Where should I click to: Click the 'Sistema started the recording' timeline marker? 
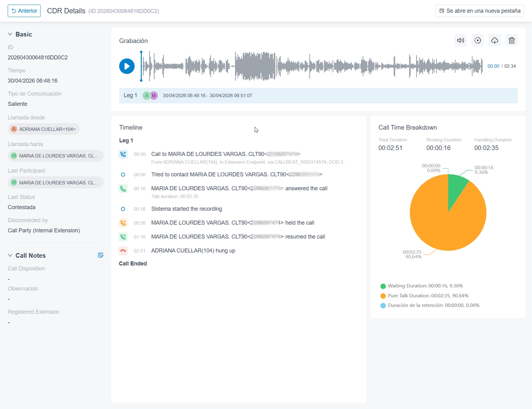123,209
